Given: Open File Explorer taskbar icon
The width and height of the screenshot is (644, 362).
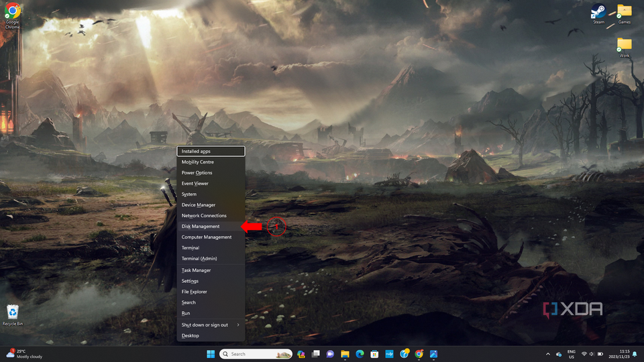Looking at the screenshot, I should (x=345, y=354).
